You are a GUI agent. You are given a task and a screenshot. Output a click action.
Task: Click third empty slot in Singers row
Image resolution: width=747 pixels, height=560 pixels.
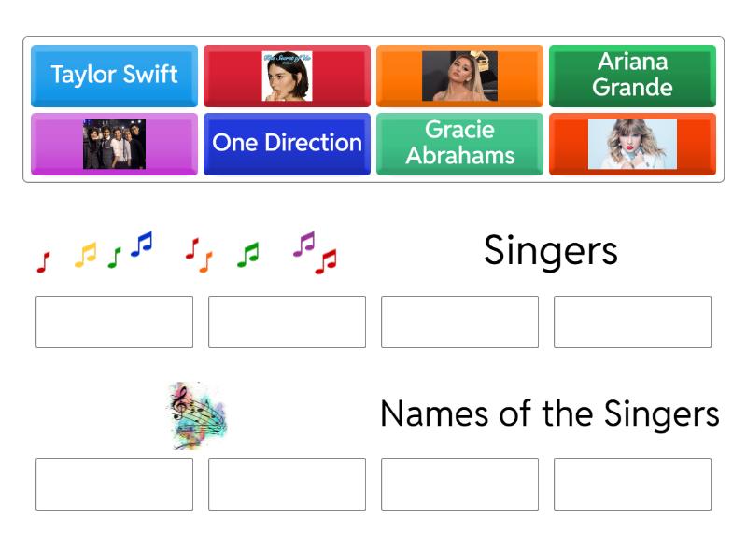click(x=459, y=322)
